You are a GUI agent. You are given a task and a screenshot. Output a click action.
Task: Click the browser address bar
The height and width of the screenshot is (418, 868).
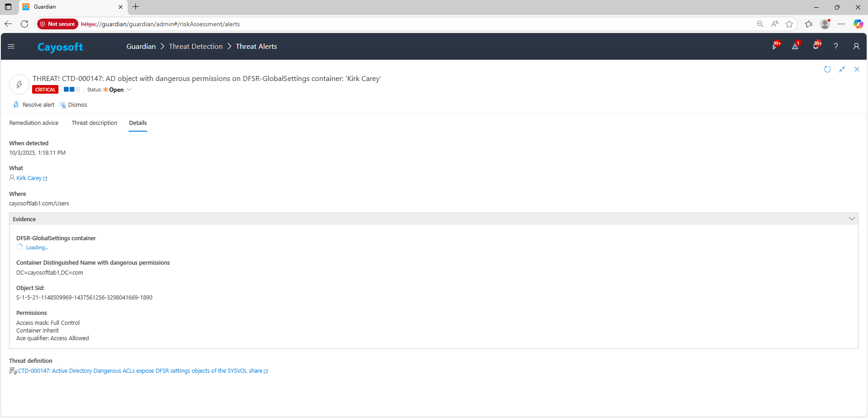[408, 24]
